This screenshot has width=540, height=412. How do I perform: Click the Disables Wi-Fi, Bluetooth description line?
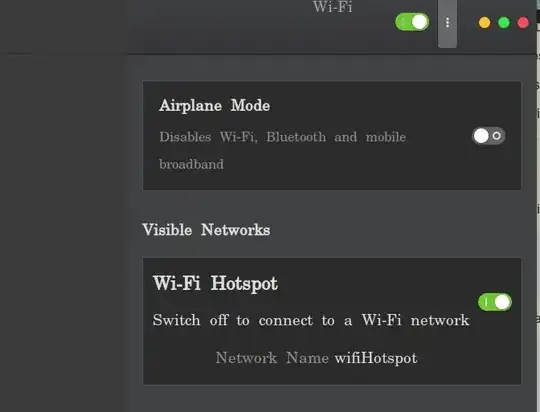click(x=282, y=137)
